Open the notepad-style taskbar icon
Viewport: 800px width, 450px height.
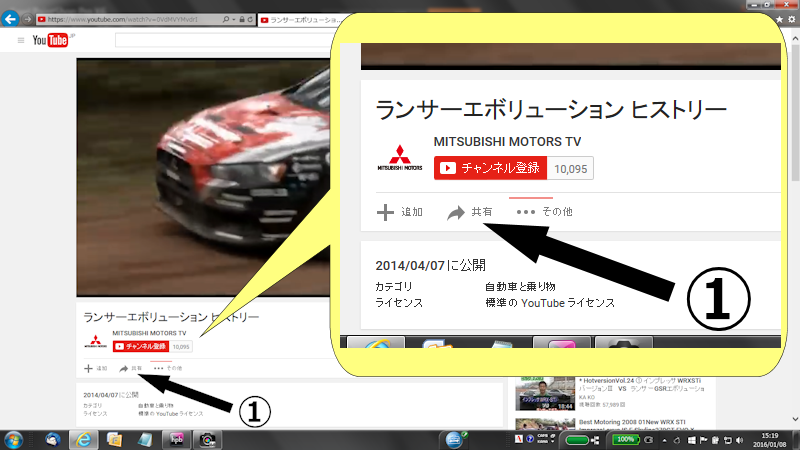[x=145, y=440]
